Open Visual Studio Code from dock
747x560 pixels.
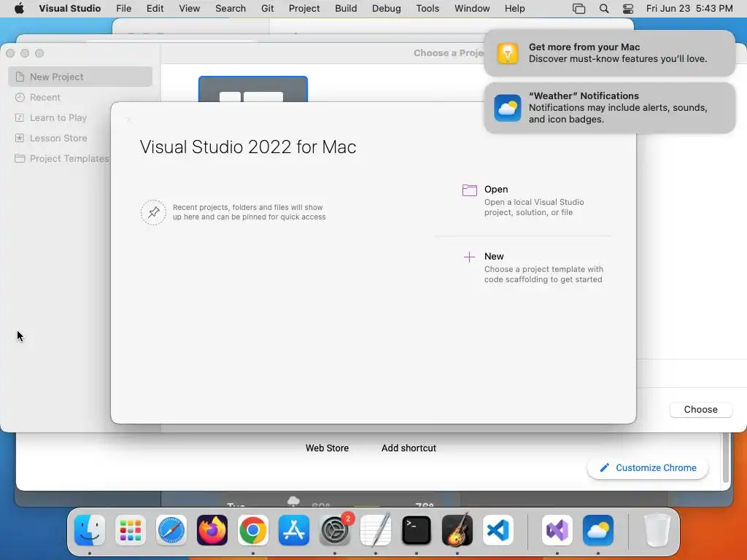tap(498, 530)
